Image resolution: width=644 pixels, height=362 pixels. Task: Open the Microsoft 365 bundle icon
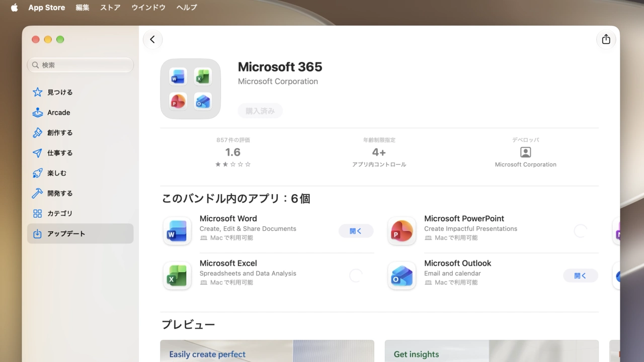pos(190,88)
